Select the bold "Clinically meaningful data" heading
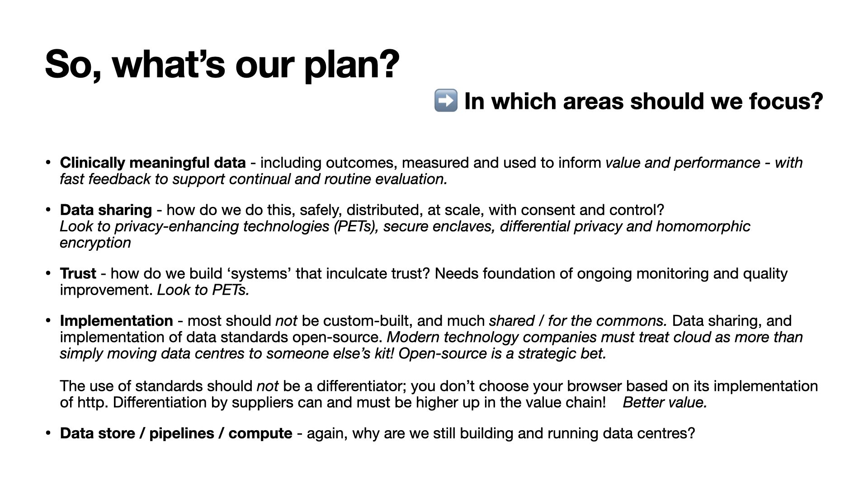Viewport: 868px width, 488px height. 152,163
